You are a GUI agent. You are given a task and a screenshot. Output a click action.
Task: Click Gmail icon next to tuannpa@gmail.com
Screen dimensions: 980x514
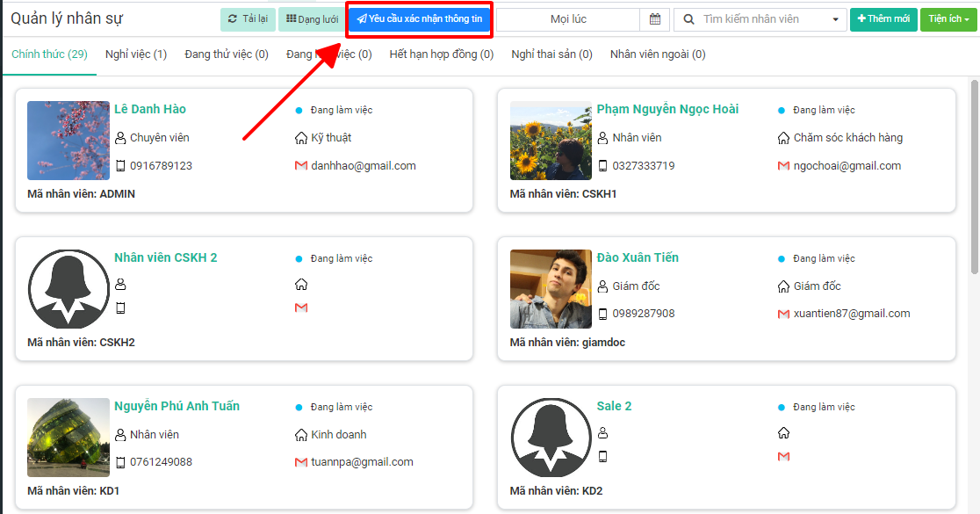tap(301, 462)
